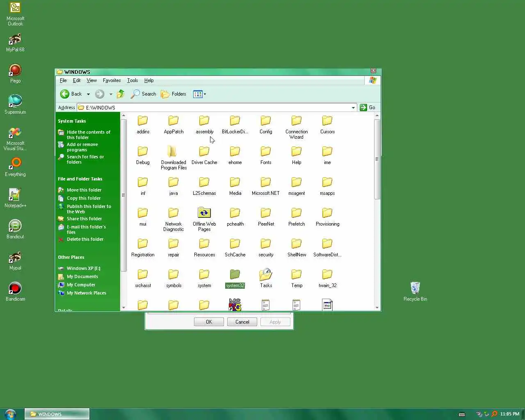Open the Edit menu
525x420 pixels.
pos(77,80)
